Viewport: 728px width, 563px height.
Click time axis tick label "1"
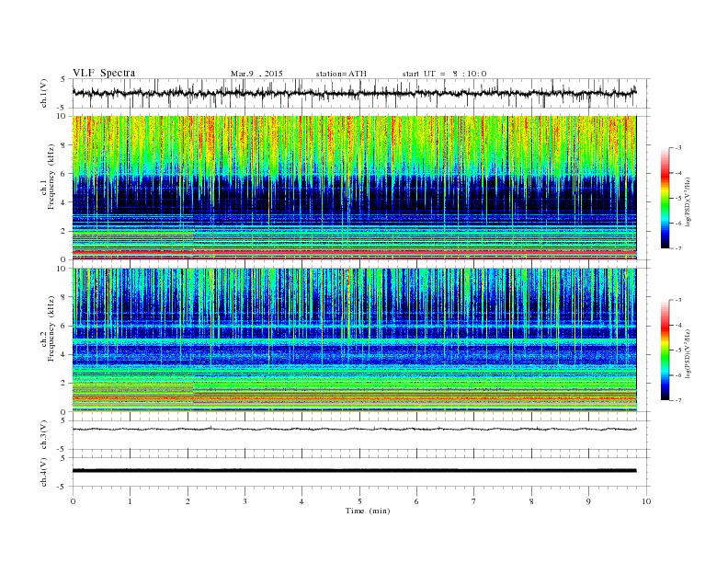[130, 501]
